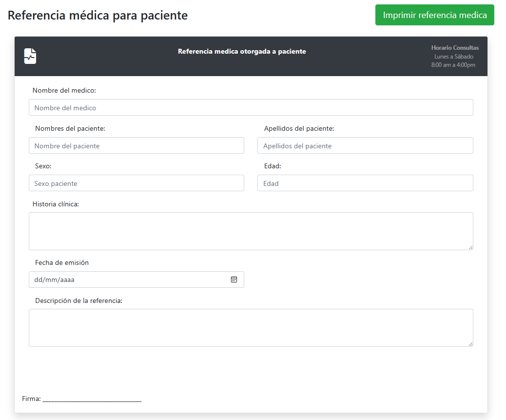The height and width of the screenshot is (420, 506).
Task: Focus the Apellidos del paciente input field
Action: [x=365, y=145]
